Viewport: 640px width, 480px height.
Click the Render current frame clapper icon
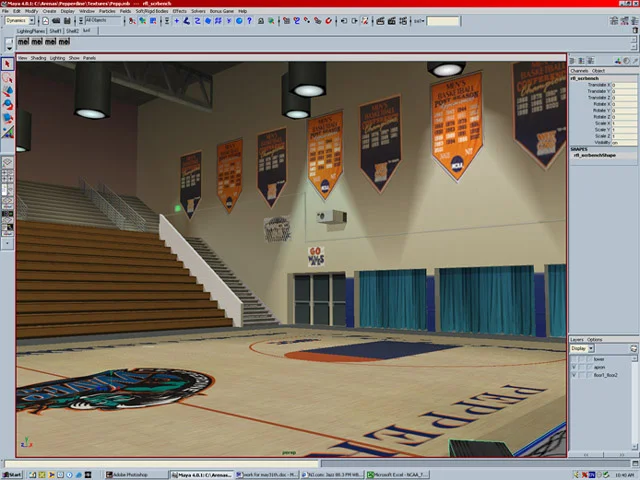(x=380, y=21)
